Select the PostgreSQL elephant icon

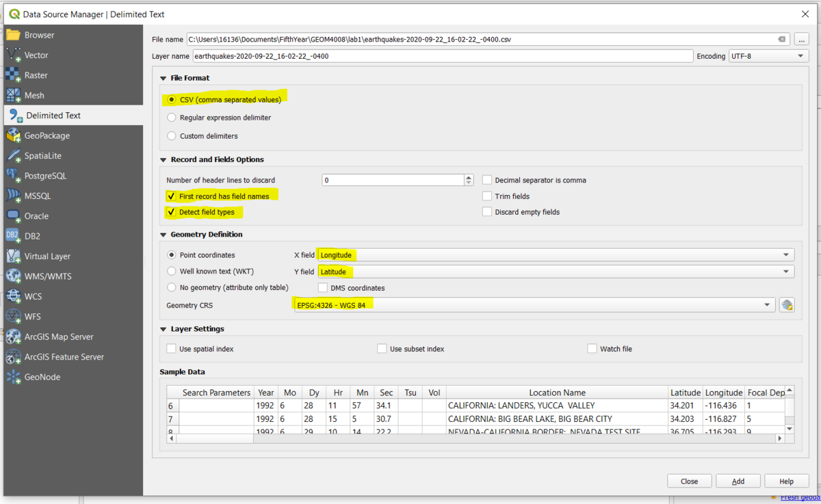pos(14,176)
